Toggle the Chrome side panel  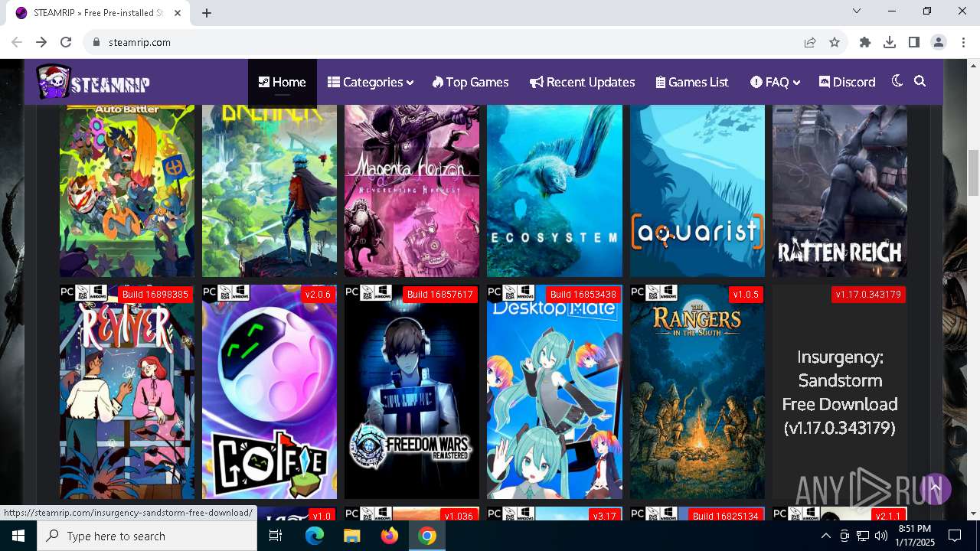pyautogui.click(x=914, y=42)
